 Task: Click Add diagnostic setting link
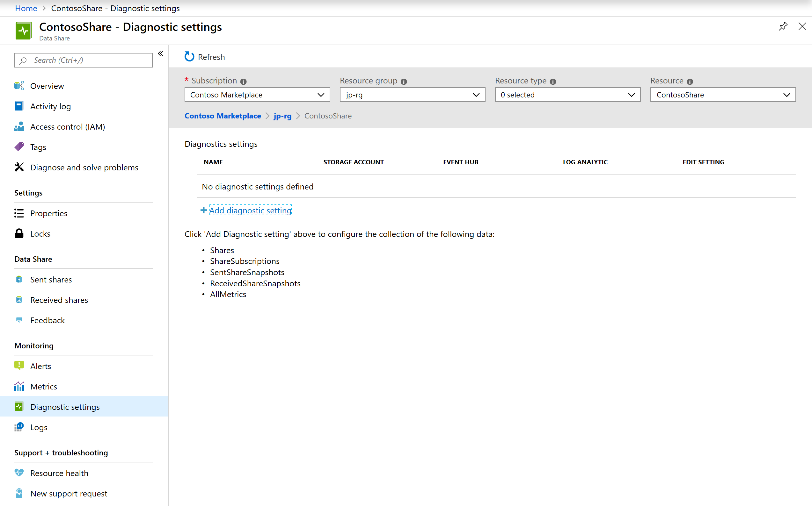(x=250, y=210)
